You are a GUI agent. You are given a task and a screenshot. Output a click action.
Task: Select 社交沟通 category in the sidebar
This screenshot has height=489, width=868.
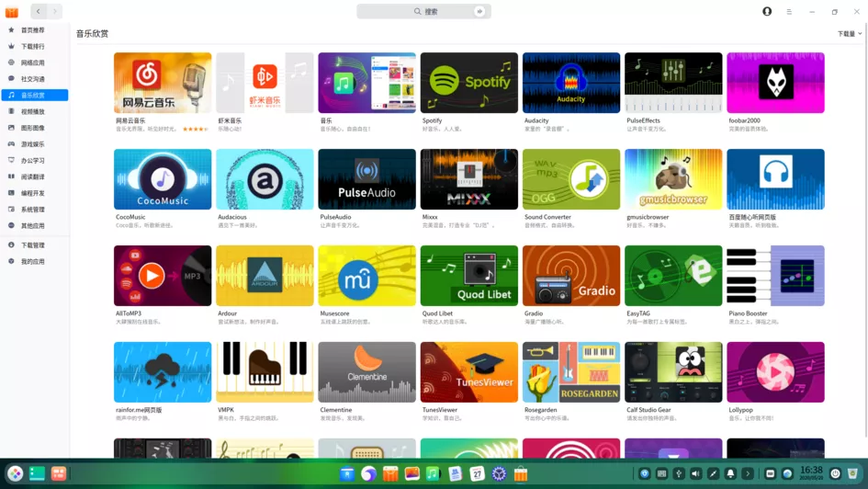tap(34, 79)
